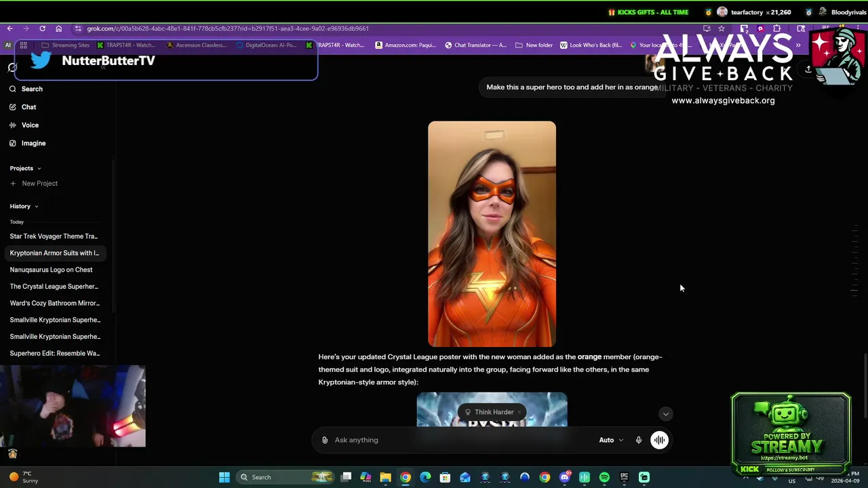This screenshot has width=868, height=488.
Task: Open Microsoft Edge from the taskbar
Action: 425,477
